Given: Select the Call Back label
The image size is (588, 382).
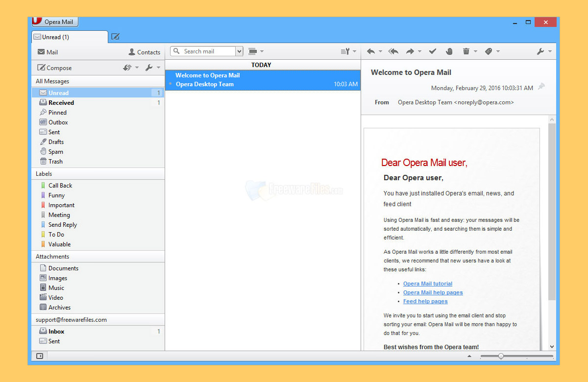Looking at the screenshot, I should [98, 186].
